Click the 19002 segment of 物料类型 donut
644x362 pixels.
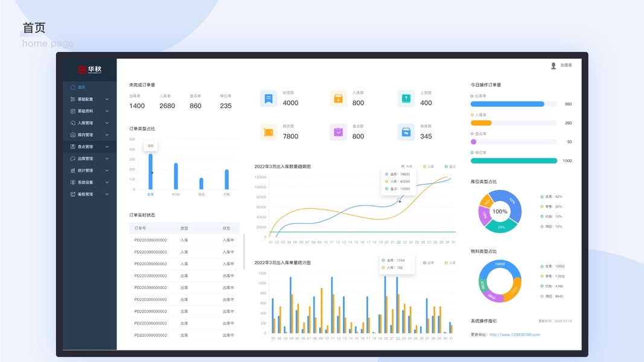(500, 264)
